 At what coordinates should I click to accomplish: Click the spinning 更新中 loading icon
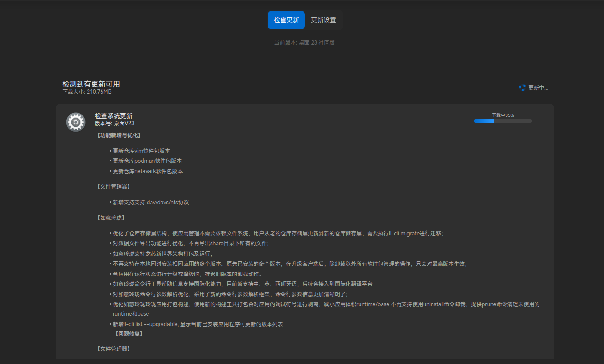[522, 88]
